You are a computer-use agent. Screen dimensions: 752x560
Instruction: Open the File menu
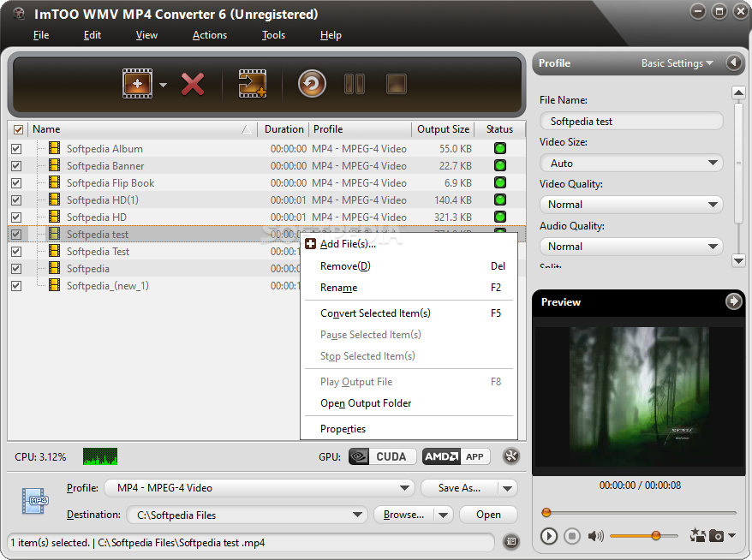click(41, 35)
